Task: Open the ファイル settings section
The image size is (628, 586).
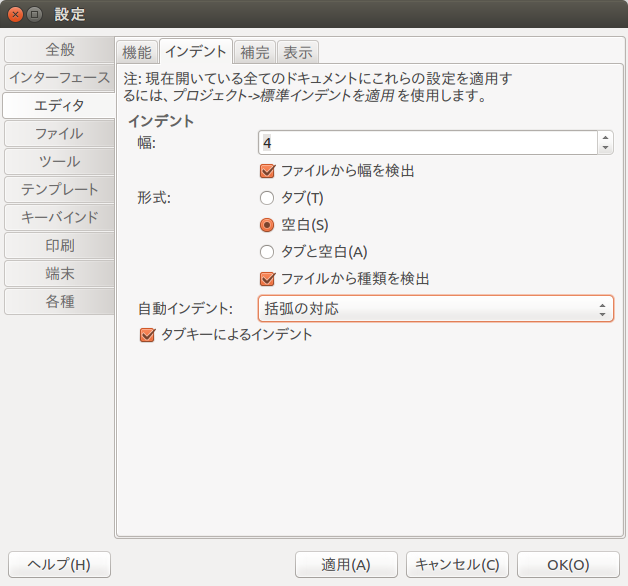Action: 59,134
